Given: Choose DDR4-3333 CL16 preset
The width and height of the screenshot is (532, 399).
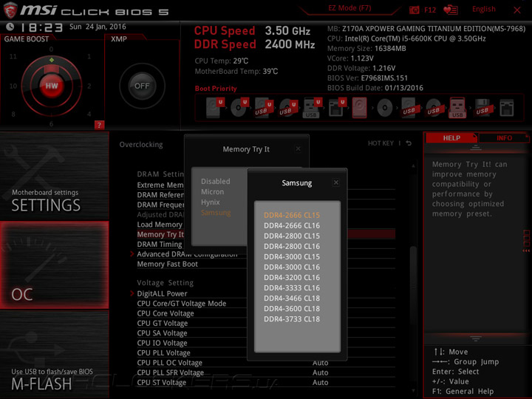Looking at the screenshot, I should [292, 287].
